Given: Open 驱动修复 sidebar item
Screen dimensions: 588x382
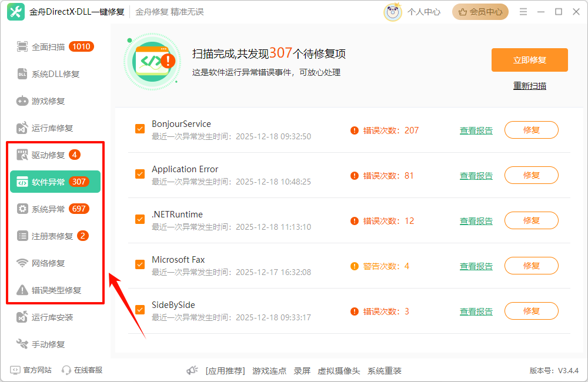Looking at the screenshot, I should click(48, 155).
